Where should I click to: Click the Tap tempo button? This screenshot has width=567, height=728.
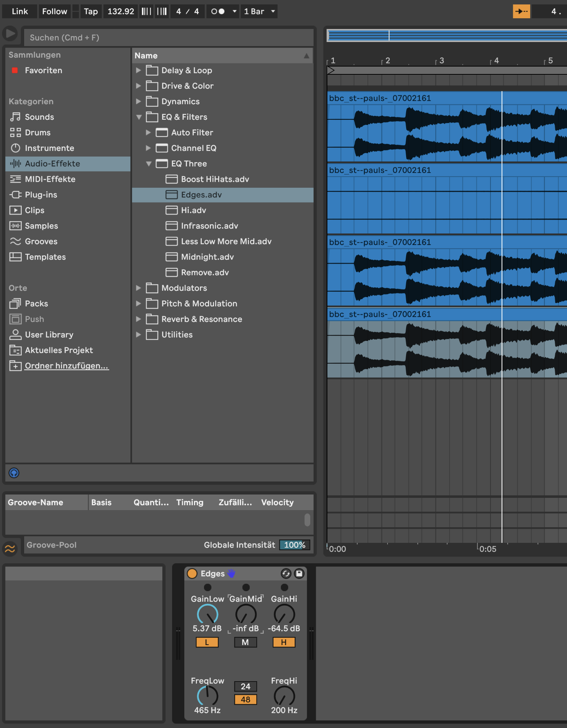(x=91, y=11)
